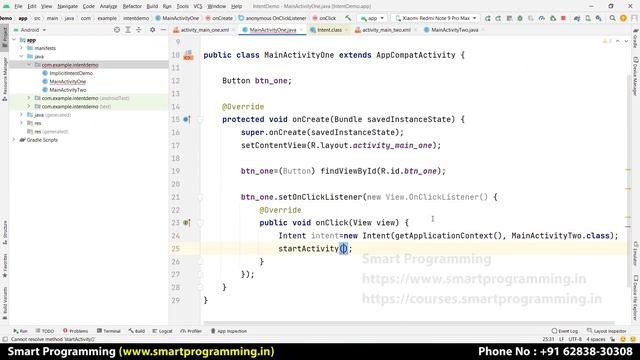Click the Make Project hammer icon
This screenshot has height=360, width=640.
click(348, 18)
